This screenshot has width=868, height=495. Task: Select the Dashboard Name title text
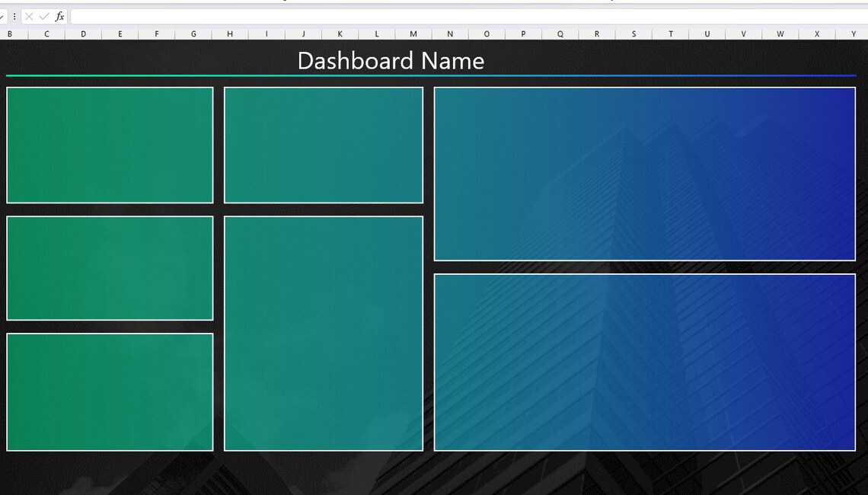click(391, 61)
